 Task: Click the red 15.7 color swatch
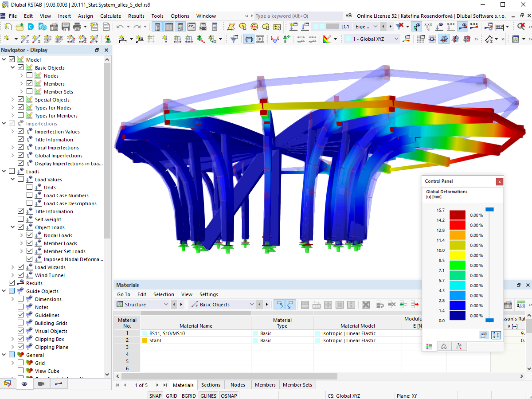[457, 215]
